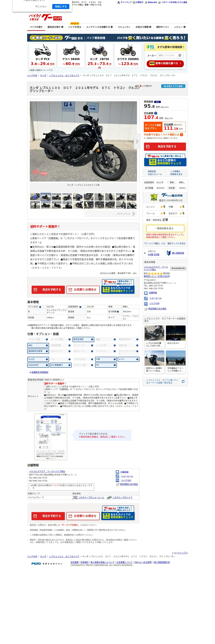This screenshot has height=644, width=215.
Task: Open the 会社概要 footer link
Action: click(75, 562)
